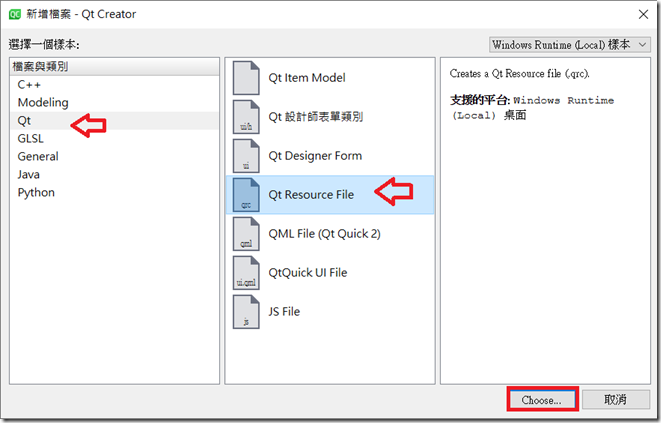Select the GLSL category
661x423 pixels.
tap(114, 138)
